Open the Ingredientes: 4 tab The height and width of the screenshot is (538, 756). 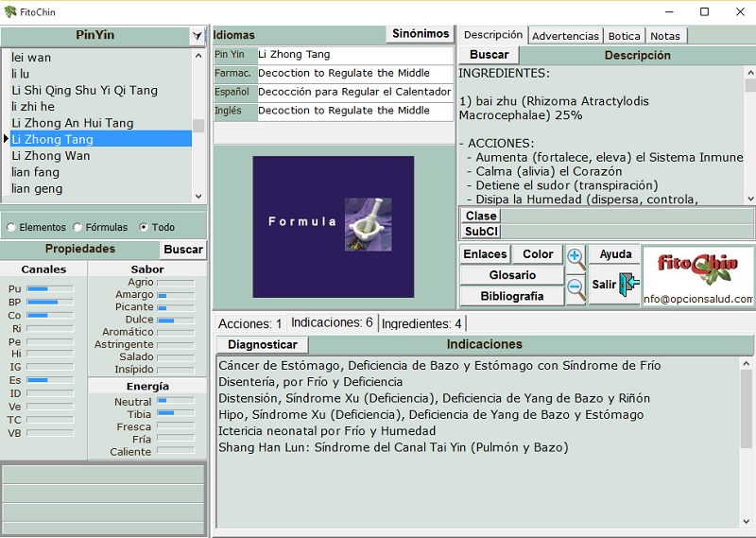[421, 323]
